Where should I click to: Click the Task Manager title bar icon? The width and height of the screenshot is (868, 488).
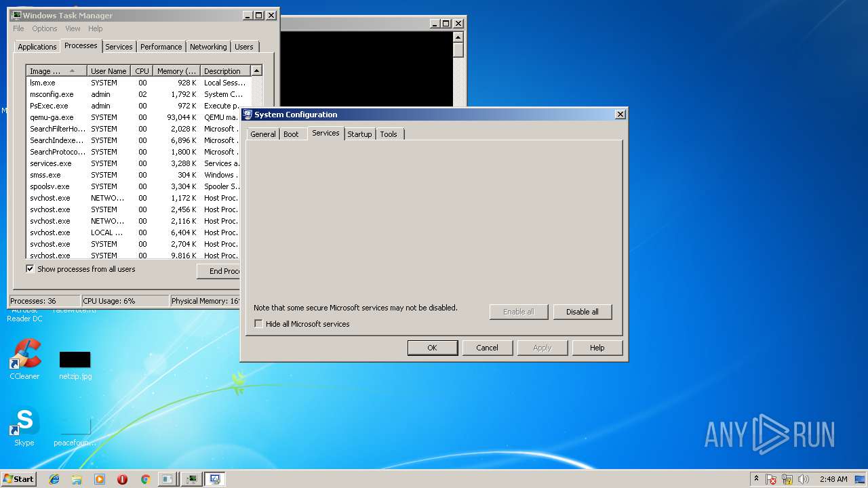click(16, 15)
